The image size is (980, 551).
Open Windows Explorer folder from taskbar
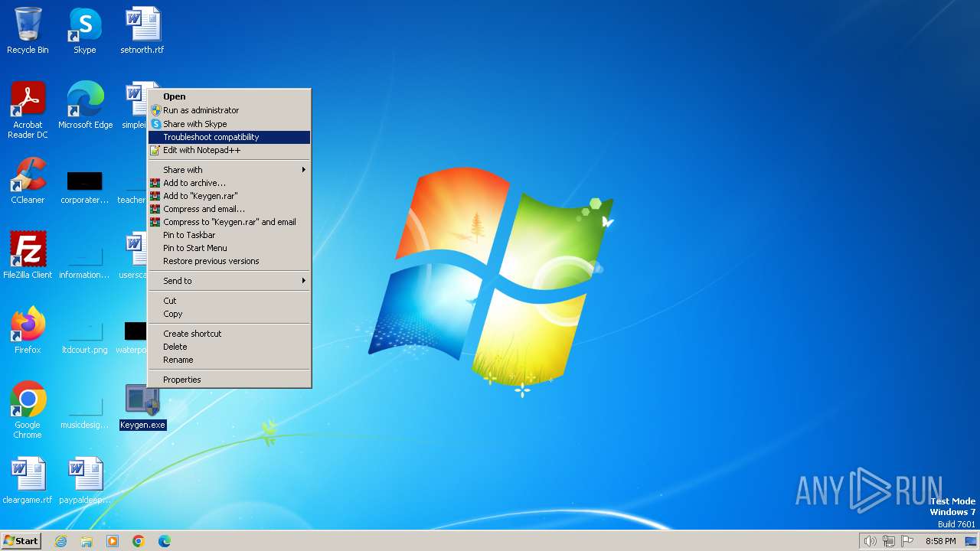(87, 541)
